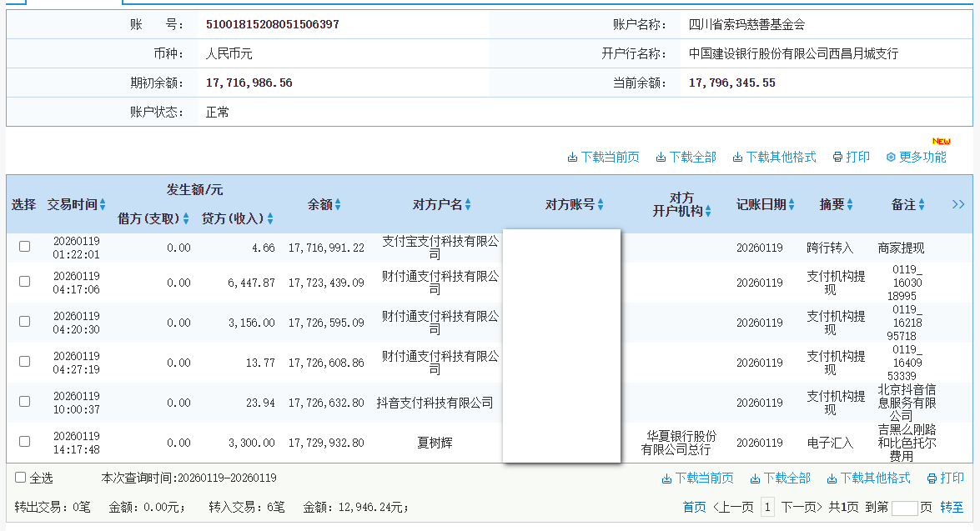Sort by credit income (贷方) arrows
The image size is (980, 531).
[x=269, y=219]
